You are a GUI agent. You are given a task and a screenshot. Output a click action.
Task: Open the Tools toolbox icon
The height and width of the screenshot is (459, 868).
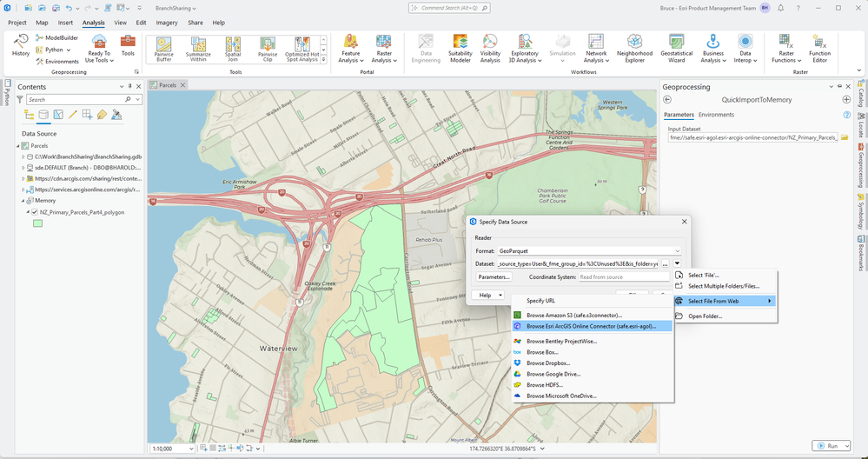128,45
